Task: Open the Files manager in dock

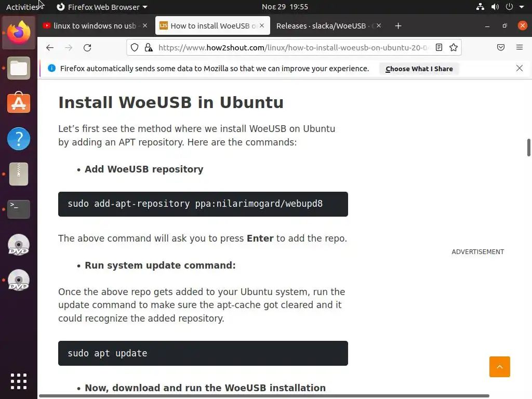Action: (x=19, y=68)
